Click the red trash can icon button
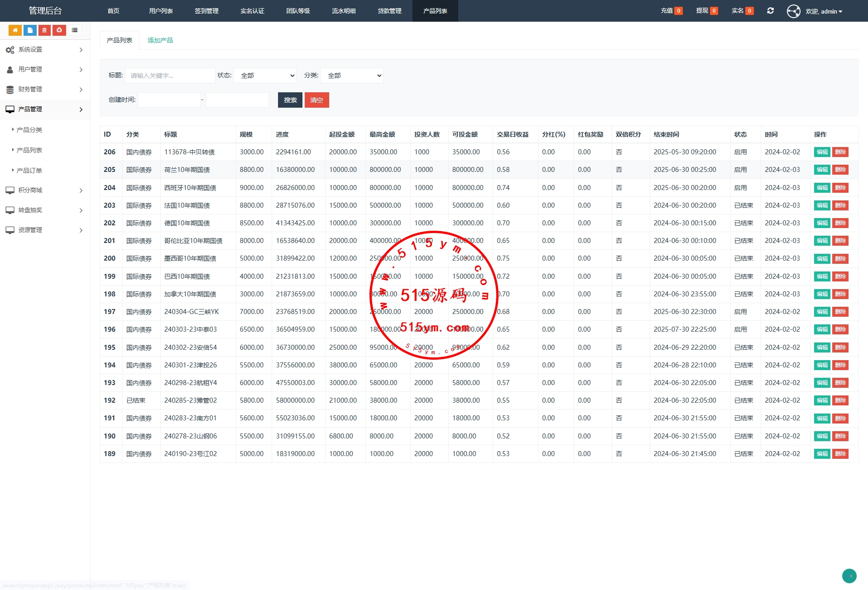The height and width of the screenshot is (590, 868). pyautogui.click(x=44, y=30)
